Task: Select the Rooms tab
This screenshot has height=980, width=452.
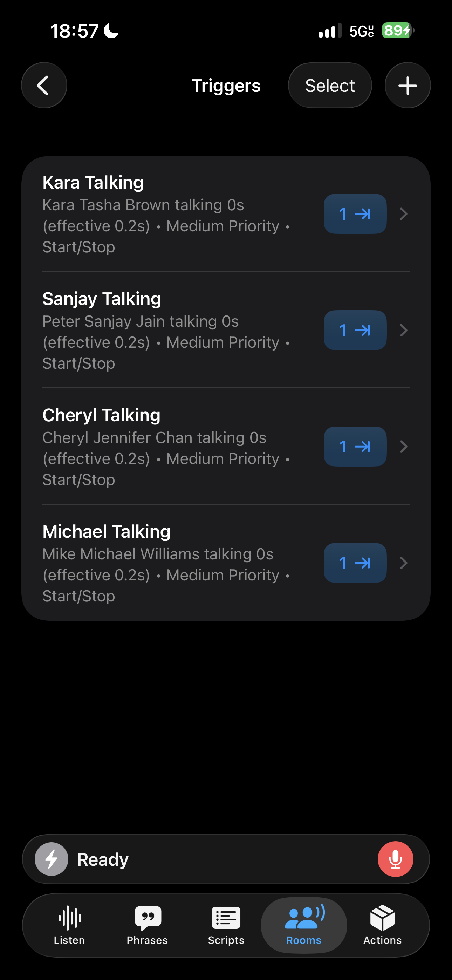Action: 304,925
